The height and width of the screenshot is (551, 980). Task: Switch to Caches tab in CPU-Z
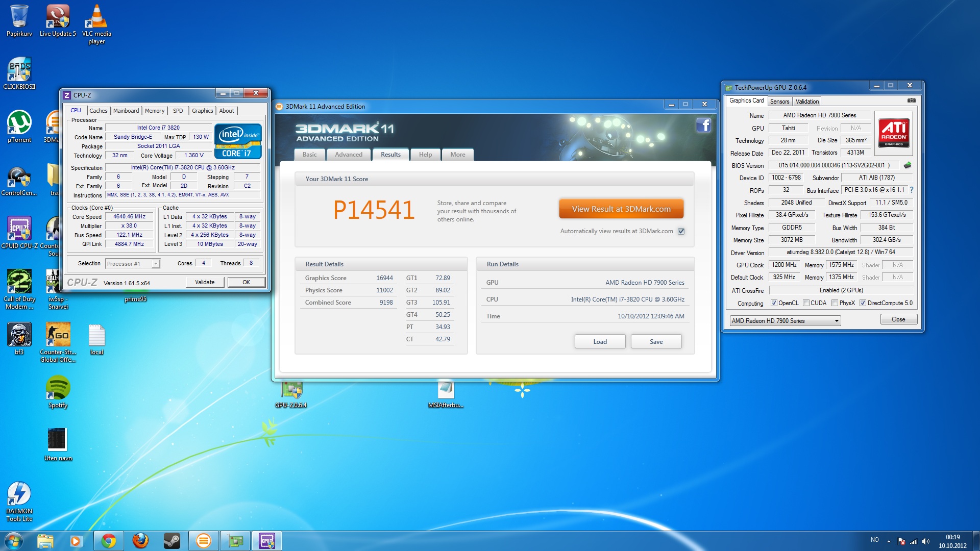click(x=99, y=111)
